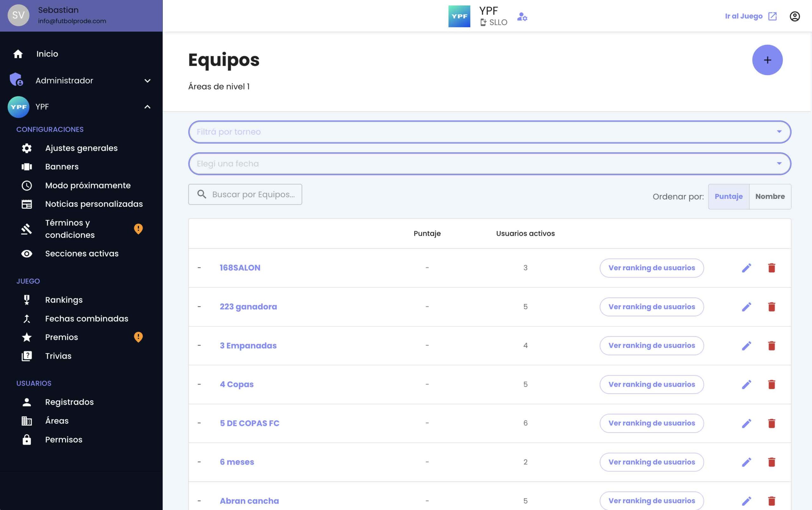This screenshot has width=812, height=510.
Task: Click the orange alert beside Términos y condiciones
Action: point(138,229)
